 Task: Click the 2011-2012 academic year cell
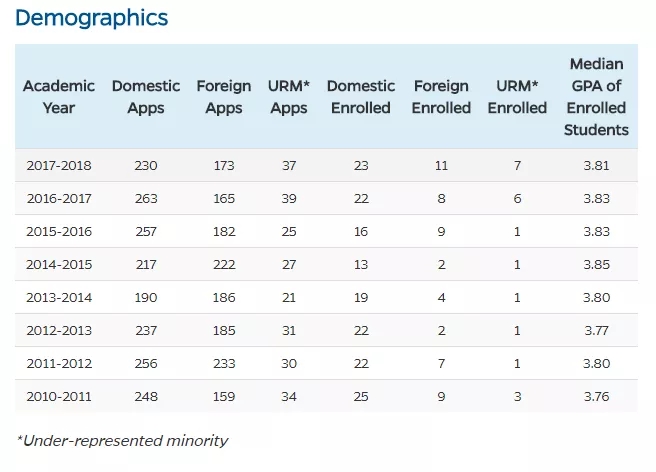[59, 363]
